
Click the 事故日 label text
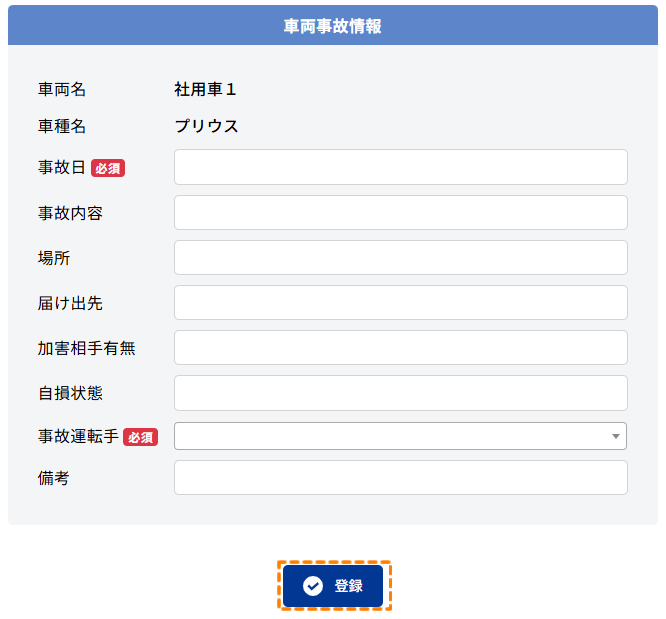pyautogui.click(x=62, y=168)
